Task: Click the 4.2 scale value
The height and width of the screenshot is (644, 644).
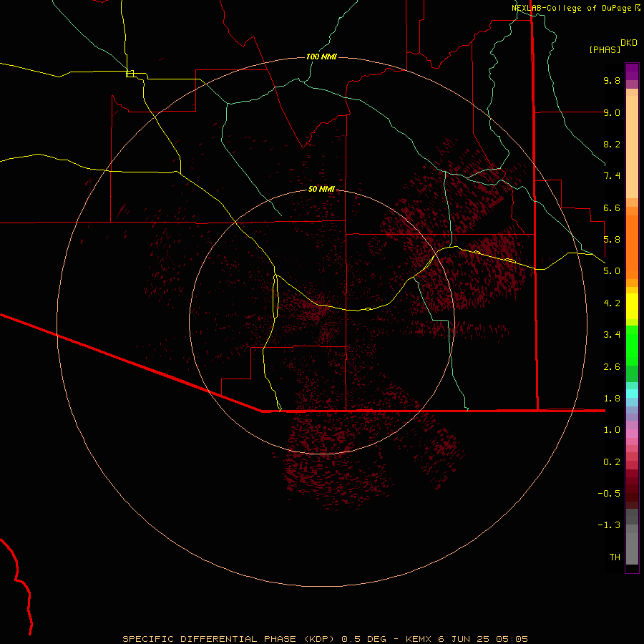Action: tap(612, 303)
